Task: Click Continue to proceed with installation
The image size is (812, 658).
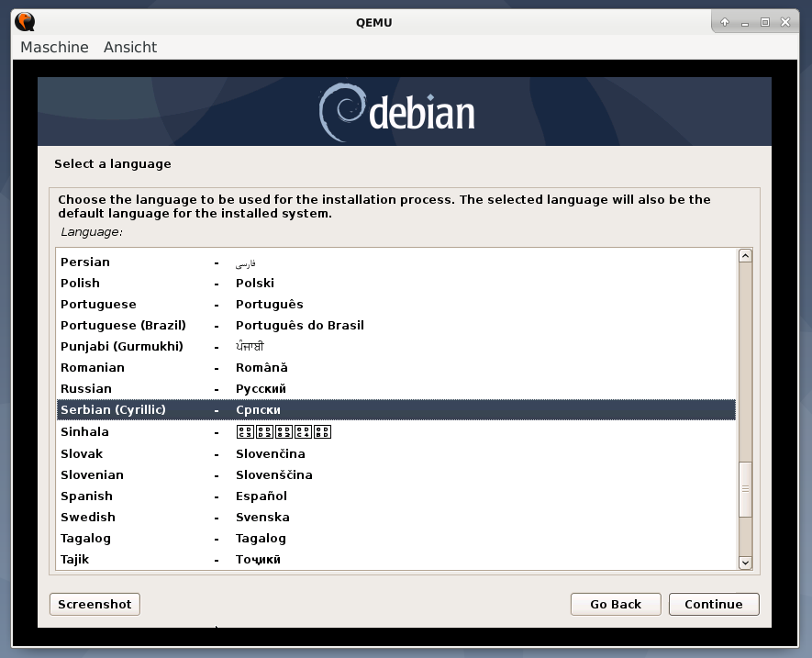Action: coord(714,604)
